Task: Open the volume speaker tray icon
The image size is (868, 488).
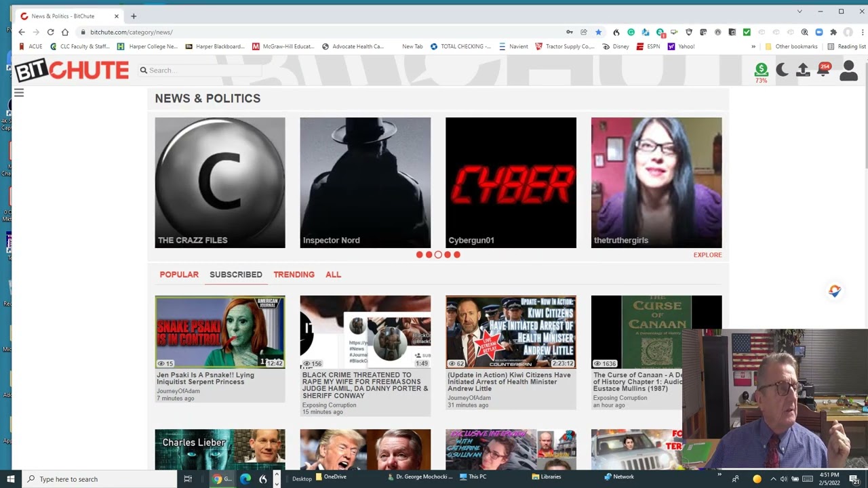Action: coord(783,479)
